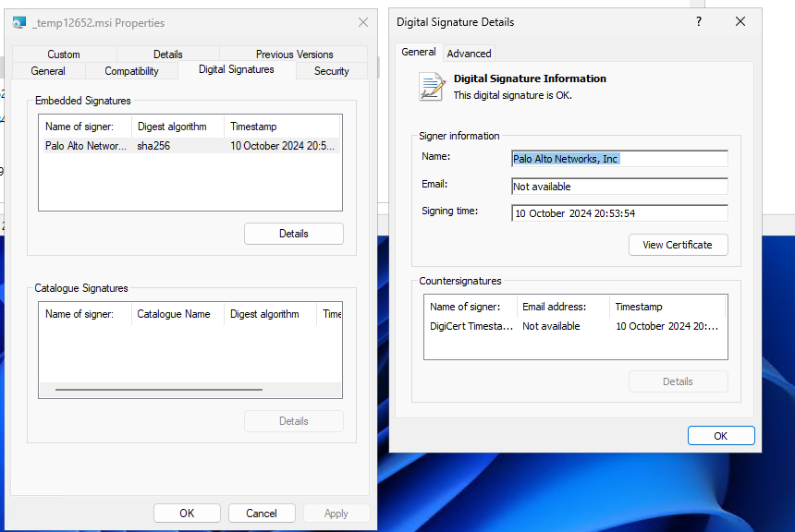Click Cancel in the Properties window

tap(262, 514)
